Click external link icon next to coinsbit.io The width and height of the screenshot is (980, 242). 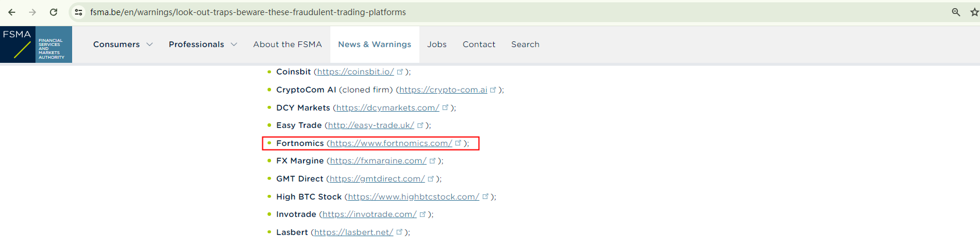[x=400, y=72]
